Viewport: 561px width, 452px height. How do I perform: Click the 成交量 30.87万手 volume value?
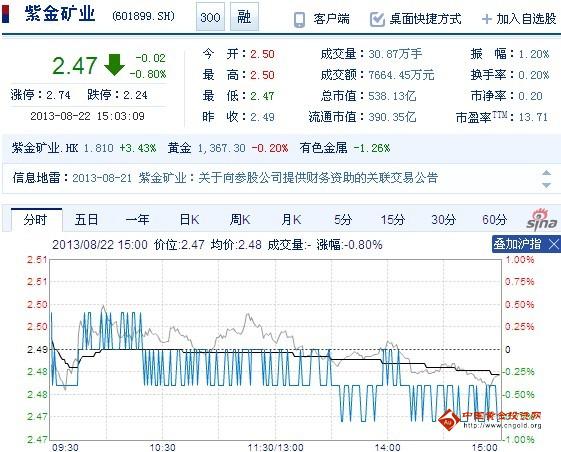click(395, 54)
